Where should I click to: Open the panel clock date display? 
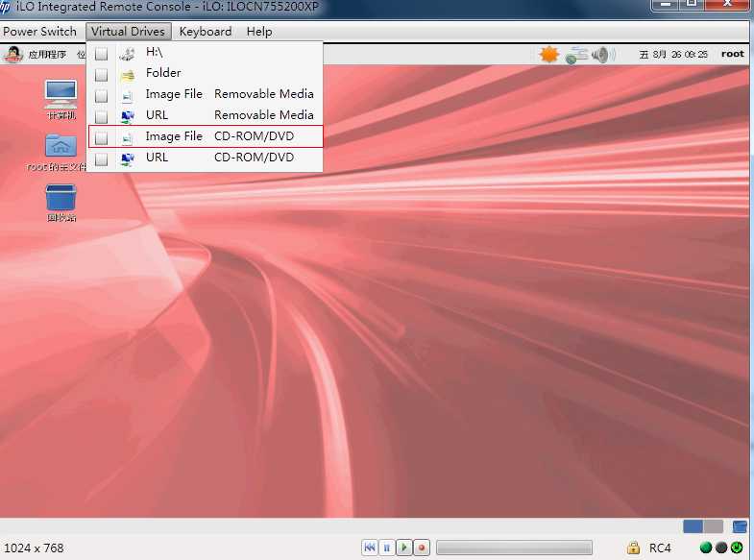click(x=673, y=55)
